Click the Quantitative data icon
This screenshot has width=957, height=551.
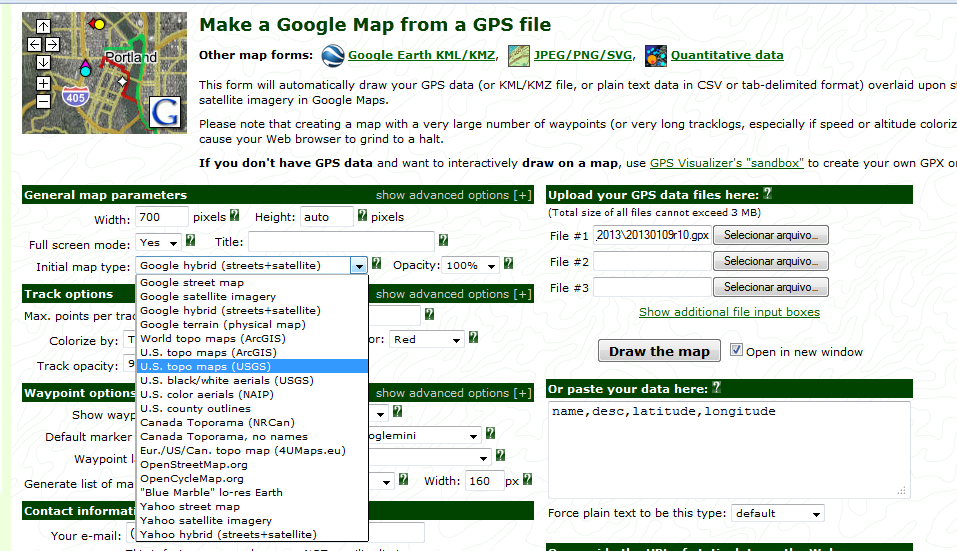pos(655,55)
